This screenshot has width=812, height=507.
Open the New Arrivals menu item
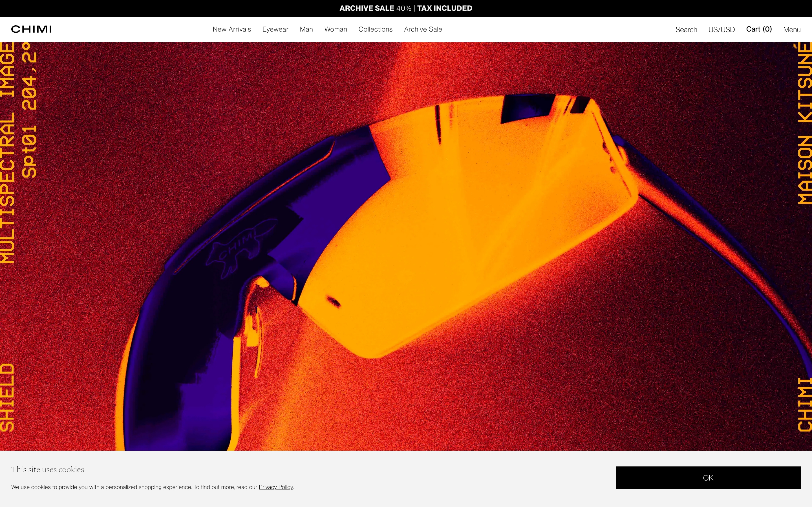(231, 29)
